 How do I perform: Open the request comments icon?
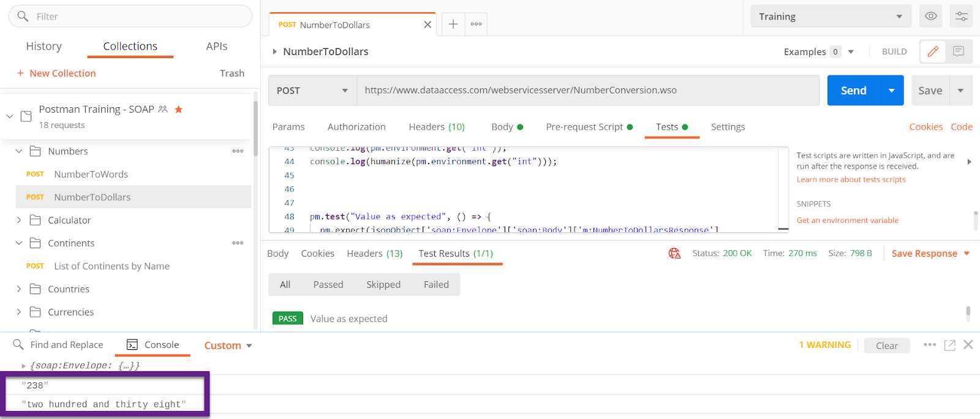(959, 51)
